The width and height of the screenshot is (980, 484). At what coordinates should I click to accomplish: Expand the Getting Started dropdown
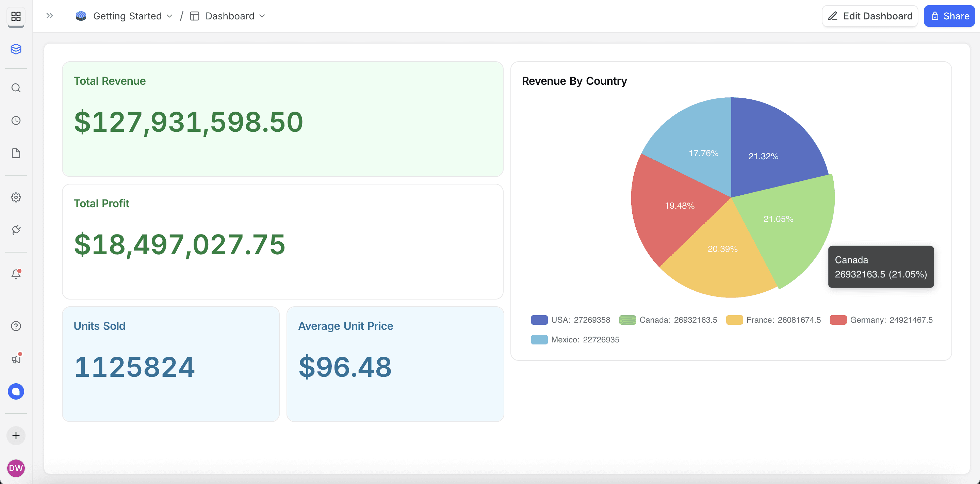coord(170,16)
